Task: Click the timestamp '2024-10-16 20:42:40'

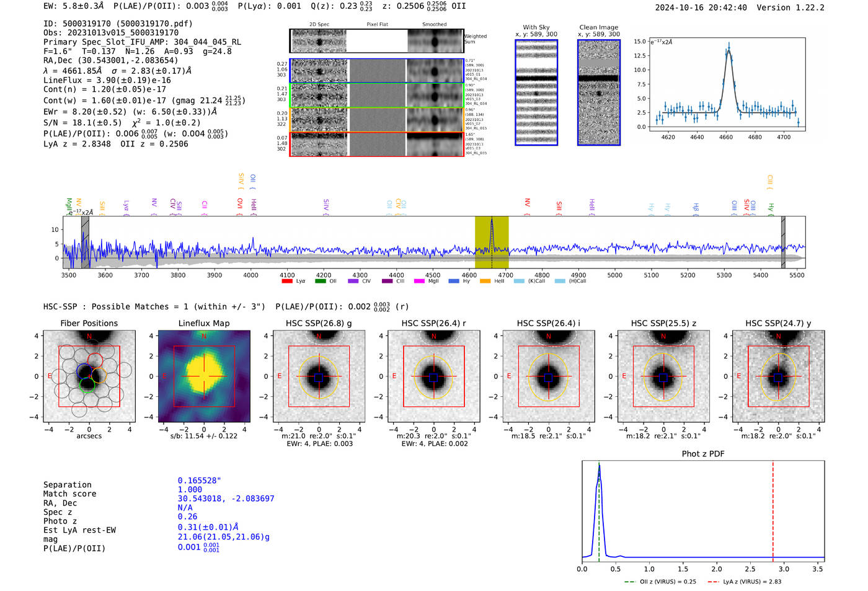Action: click(701, 7)
